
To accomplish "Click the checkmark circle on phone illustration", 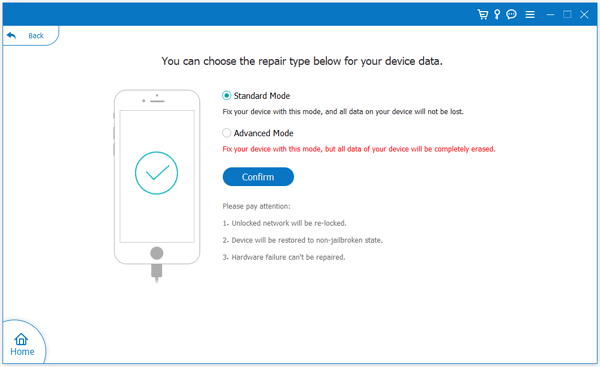I will click(157, 173).
